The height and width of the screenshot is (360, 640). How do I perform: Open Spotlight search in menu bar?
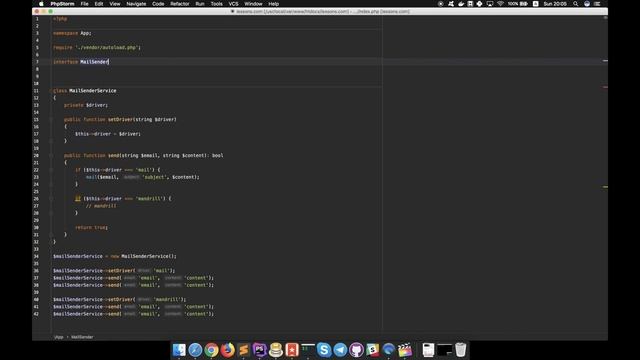coord(576,4)
